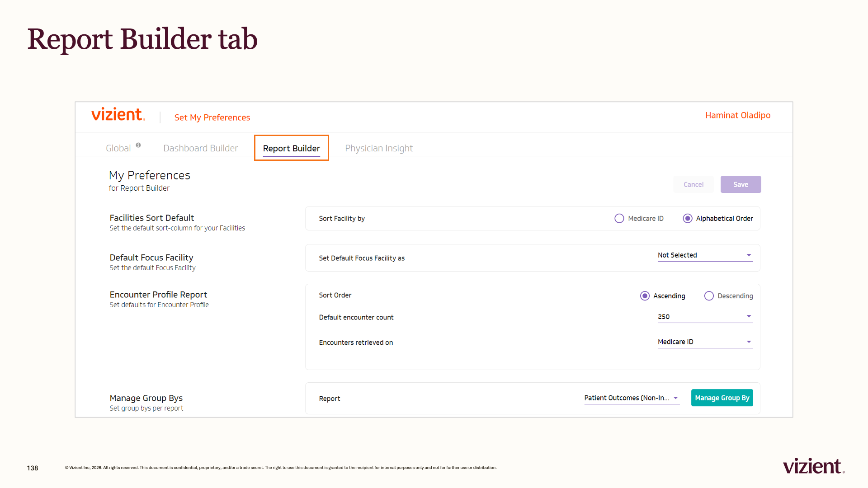Switch to the Physician Insight tab
The image size is (868, 488).
click(379, 148)
